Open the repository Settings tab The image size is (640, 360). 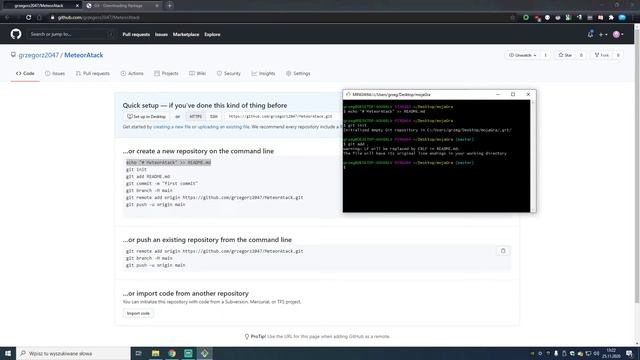click(x=298, y=73)
